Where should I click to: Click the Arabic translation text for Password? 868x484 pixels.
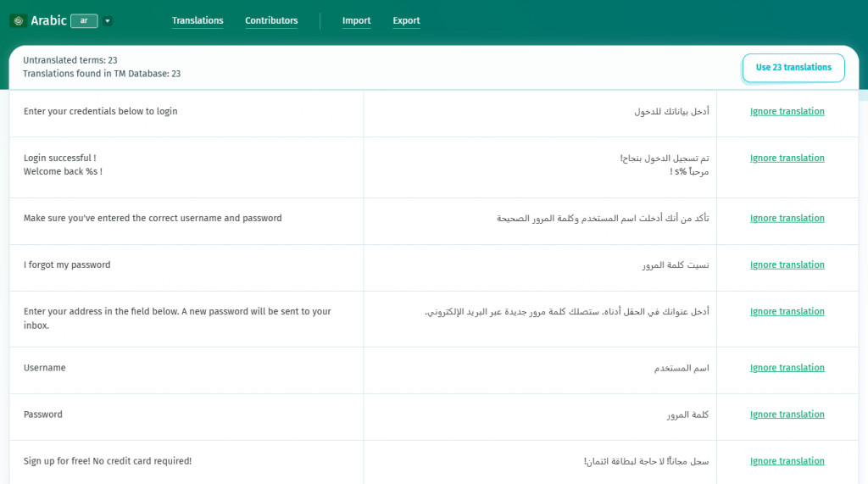[x=687, y=414]
